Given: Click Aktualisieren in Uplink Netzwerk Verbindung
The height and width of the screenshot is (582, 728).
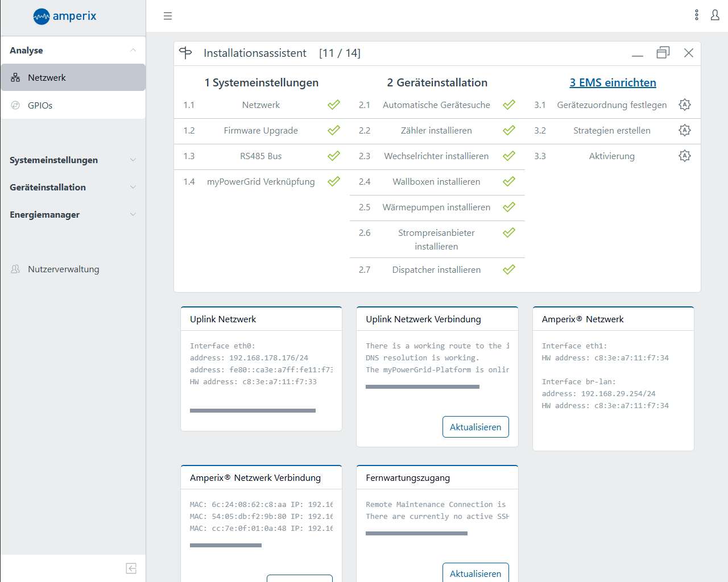Looking at the screenshot, I should click(475, 427).
